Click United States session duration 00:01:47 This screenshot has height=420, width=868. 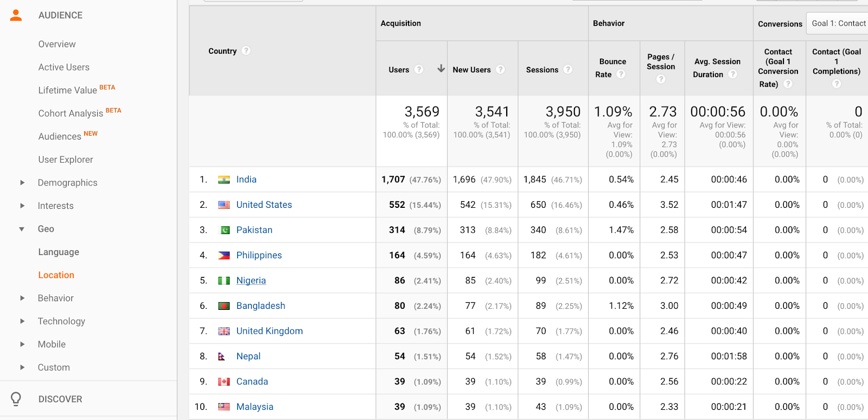click(x=729, y=205)
